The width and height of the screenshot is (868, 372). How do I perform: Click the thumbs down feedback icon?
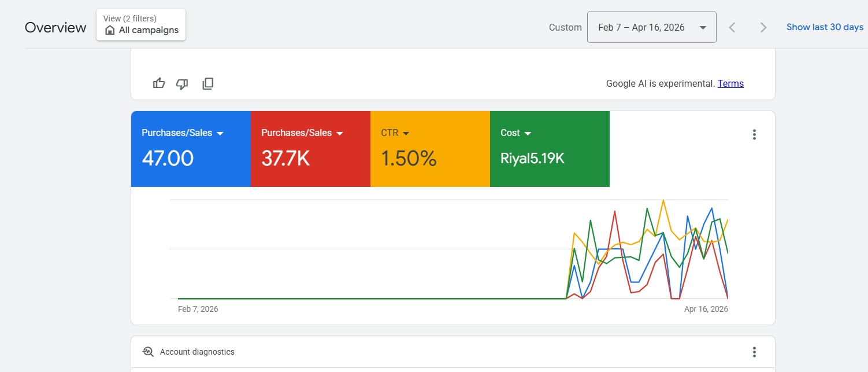(x=182, y=84)
